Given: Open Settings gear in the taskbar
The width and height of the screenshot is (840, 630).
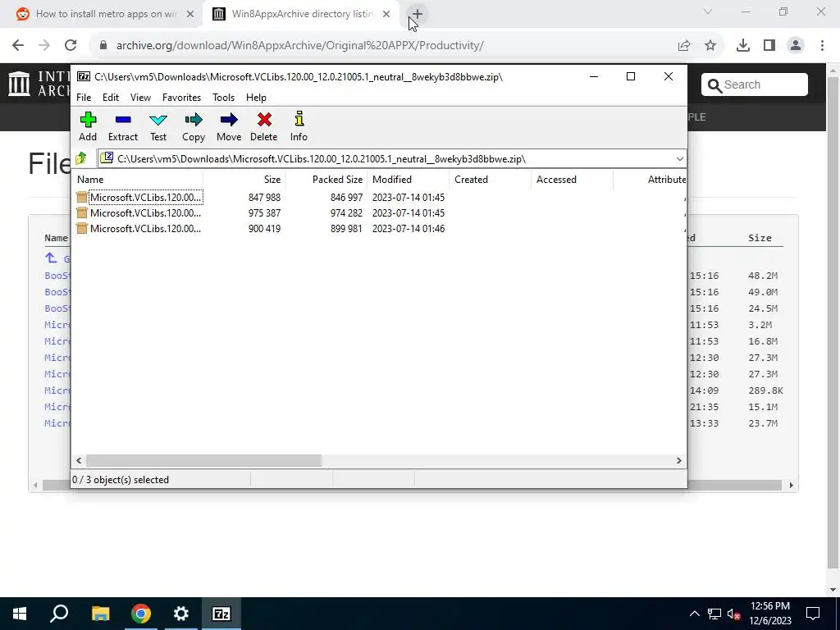Looking at the screenshot, I should [181, 614].
